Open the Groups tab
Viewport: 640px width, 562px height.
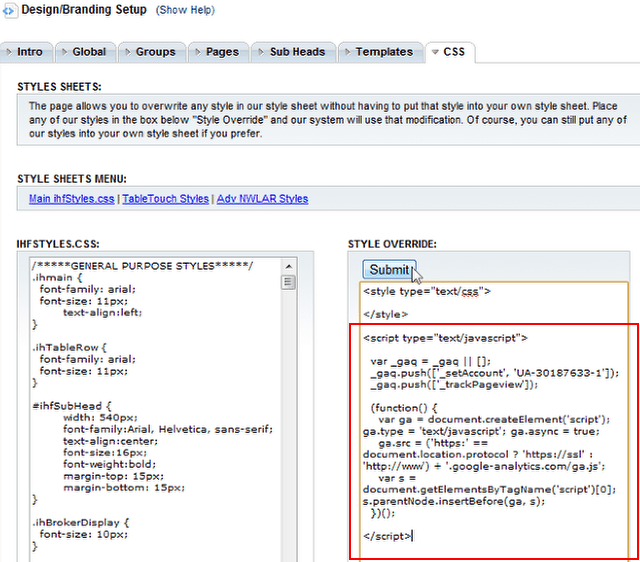click(x=152, y=52)
